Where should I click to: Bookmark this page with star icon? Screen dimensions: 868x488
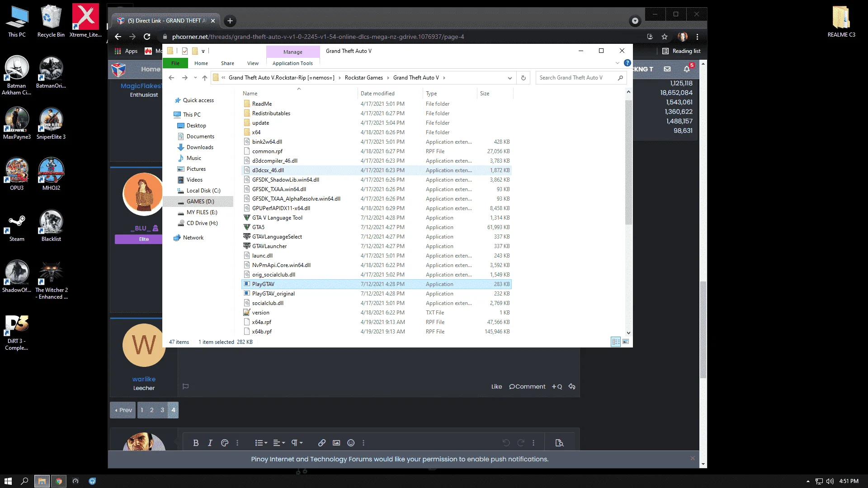[x=665, y=37]
